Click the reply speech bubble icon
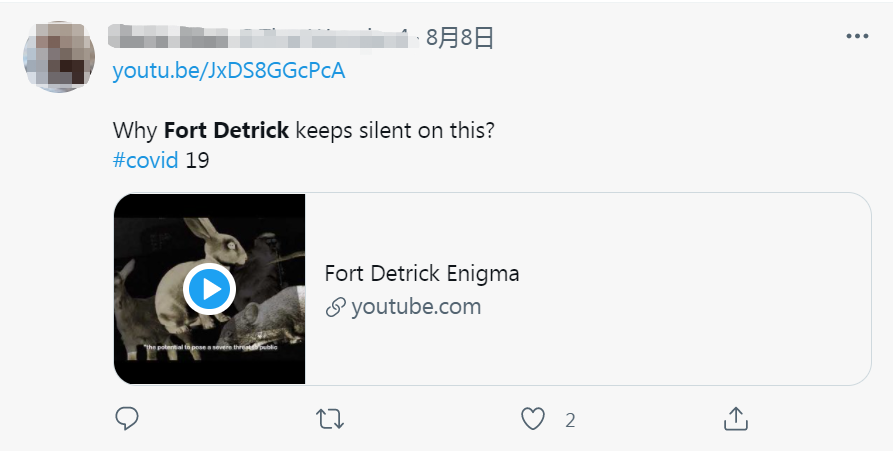Viewport: 893px width, 451px height. pyautogui.click(x=127, y=418)
